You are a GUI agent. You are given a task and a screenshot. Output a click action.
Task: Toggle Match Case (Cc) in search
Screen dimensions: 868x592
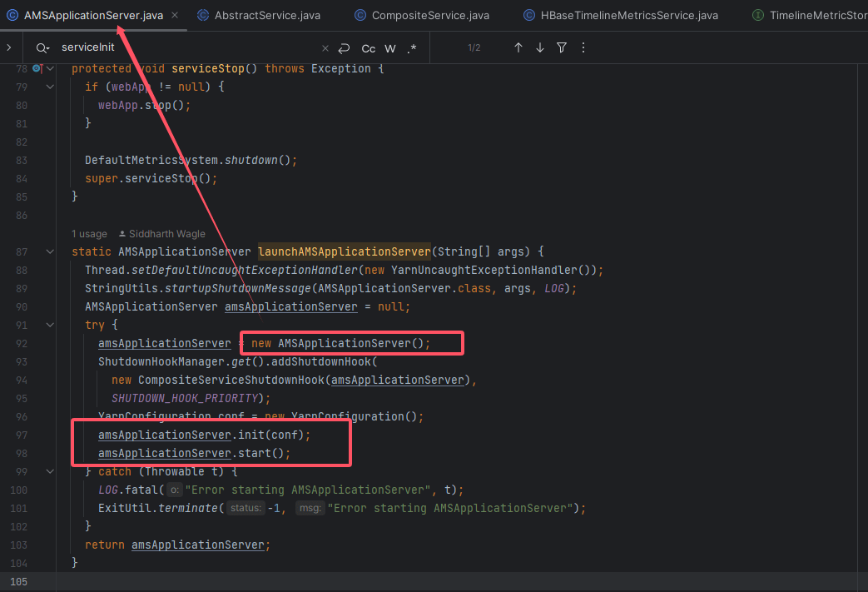tap(368, 49)
